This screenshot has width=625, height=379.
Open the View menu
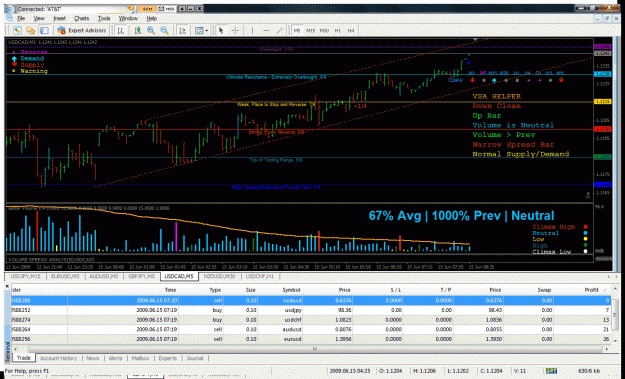[x=39, y=18]
